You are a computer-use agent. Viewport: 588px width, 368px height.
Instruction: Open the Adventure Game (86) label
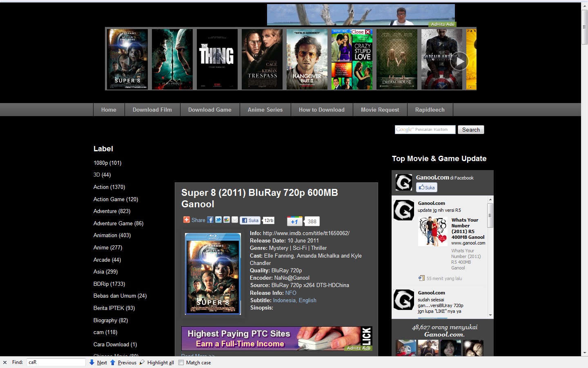point(118,223)
